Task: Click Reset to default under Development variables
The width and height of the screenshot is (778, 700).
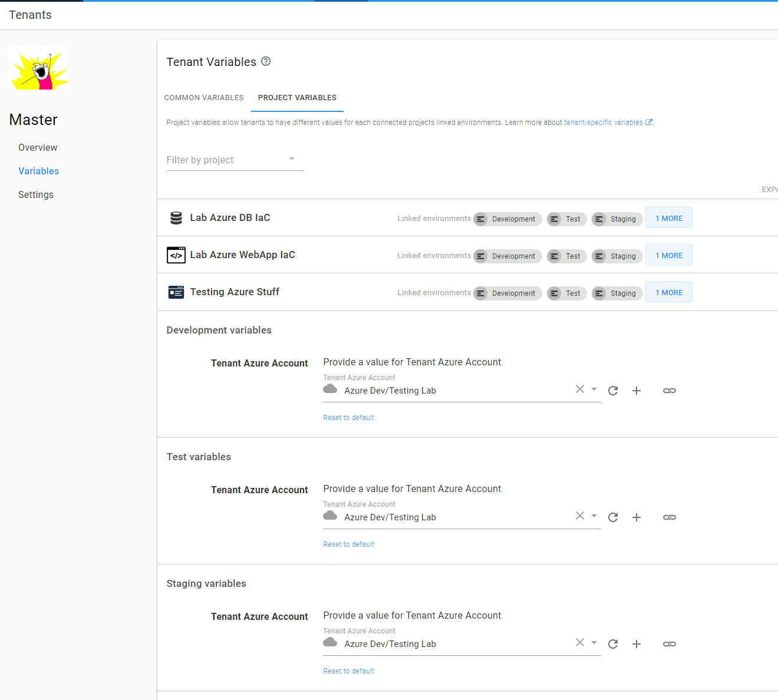Action: (x=348, y=417)
